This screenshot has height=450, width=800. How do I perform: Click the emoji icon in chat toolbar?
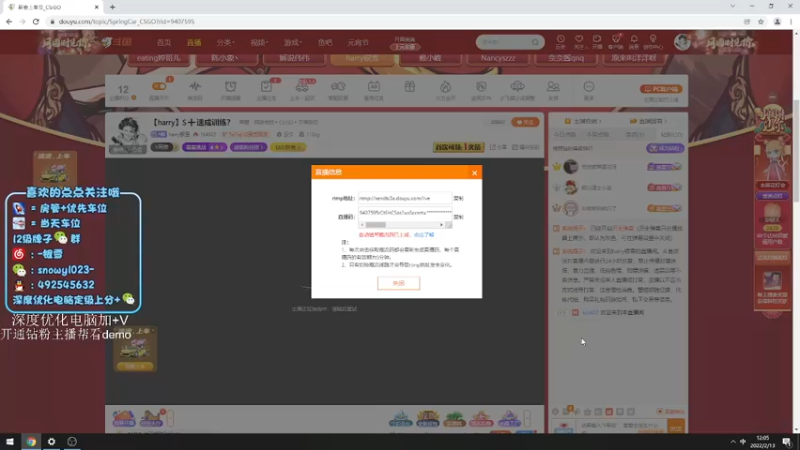[x=556, y=411]
